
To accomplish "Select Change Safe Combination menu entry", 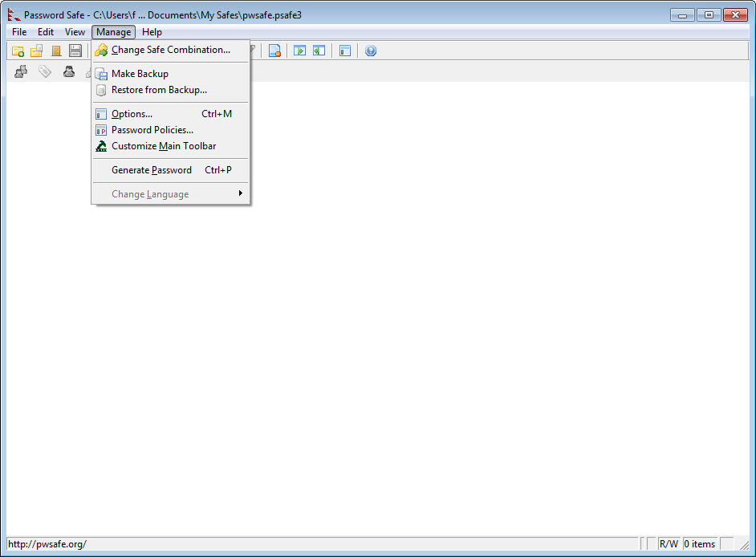I will [x=170, y=50].
